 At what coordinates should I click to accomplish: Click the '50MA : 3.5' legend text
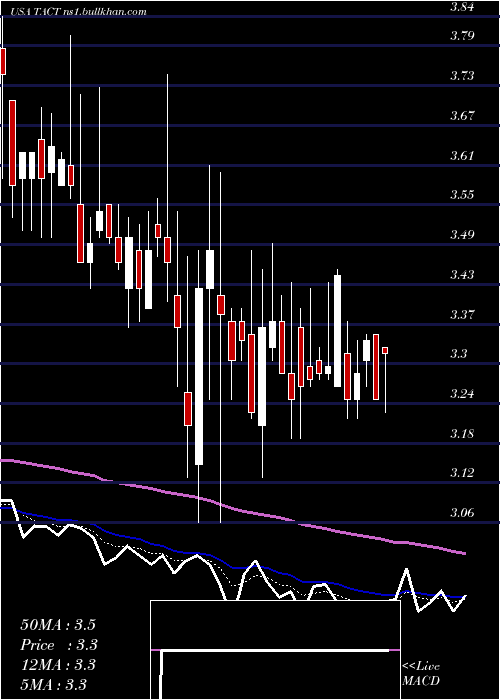58,624
